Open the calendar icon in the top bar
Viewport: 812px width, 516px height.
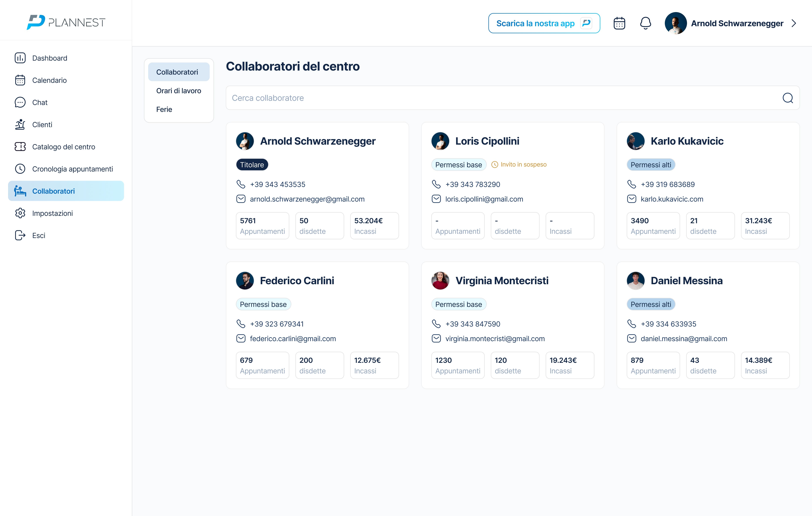[x=619, y=23]
